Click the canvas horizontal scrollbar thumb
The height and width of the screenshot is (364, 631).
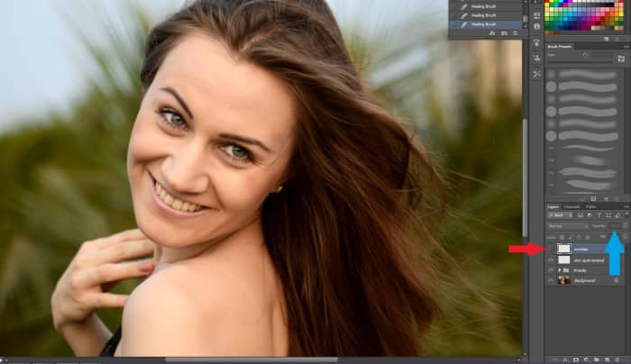click(x=251, y=360)
